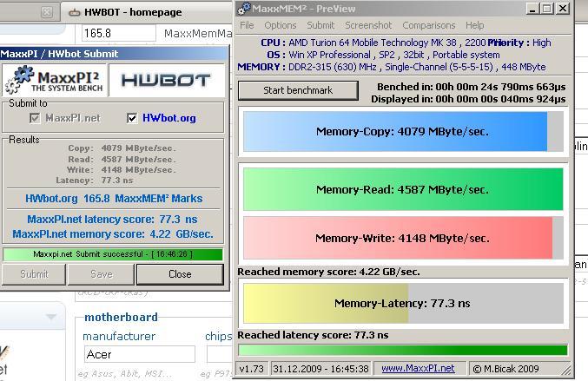Click the MaxxPI² system bench logo

(x=55, y=80)
